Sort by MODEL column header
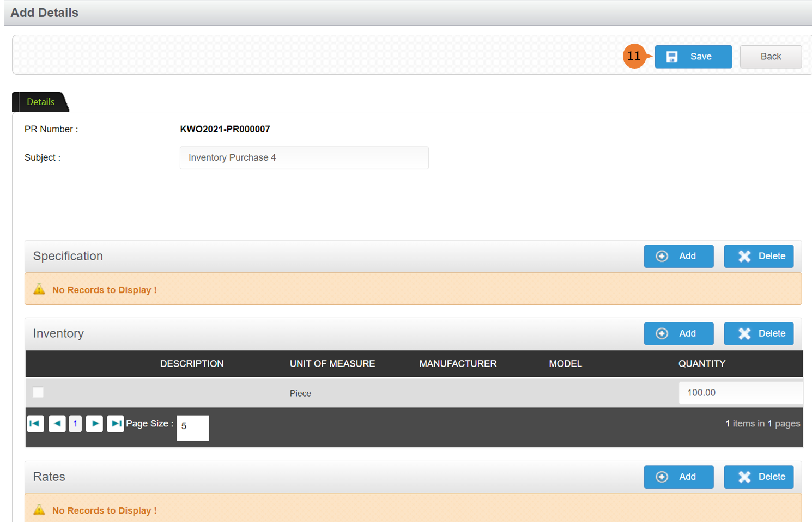 point(565,364)
